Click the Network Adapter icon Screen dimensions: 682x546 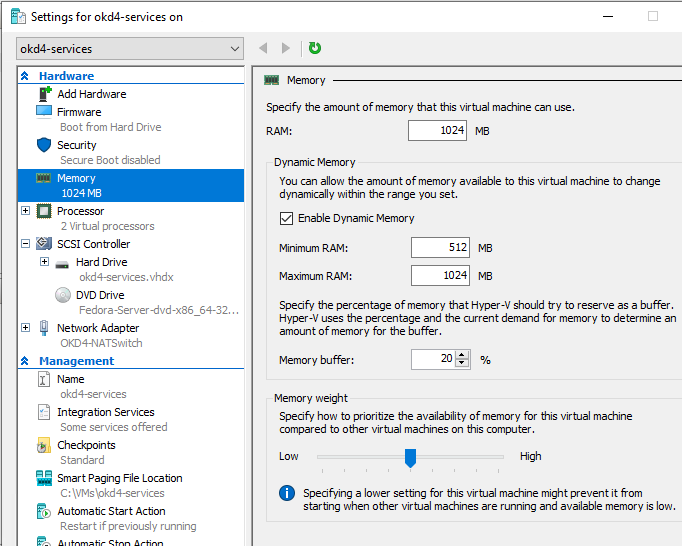pyautogui.click(x=44, y=328)
